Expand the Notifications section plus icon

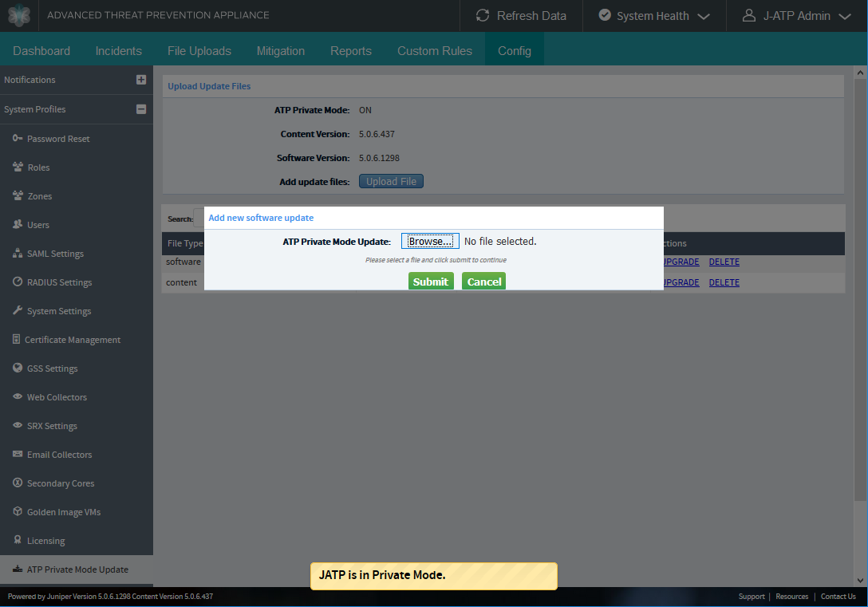(141, 80)
